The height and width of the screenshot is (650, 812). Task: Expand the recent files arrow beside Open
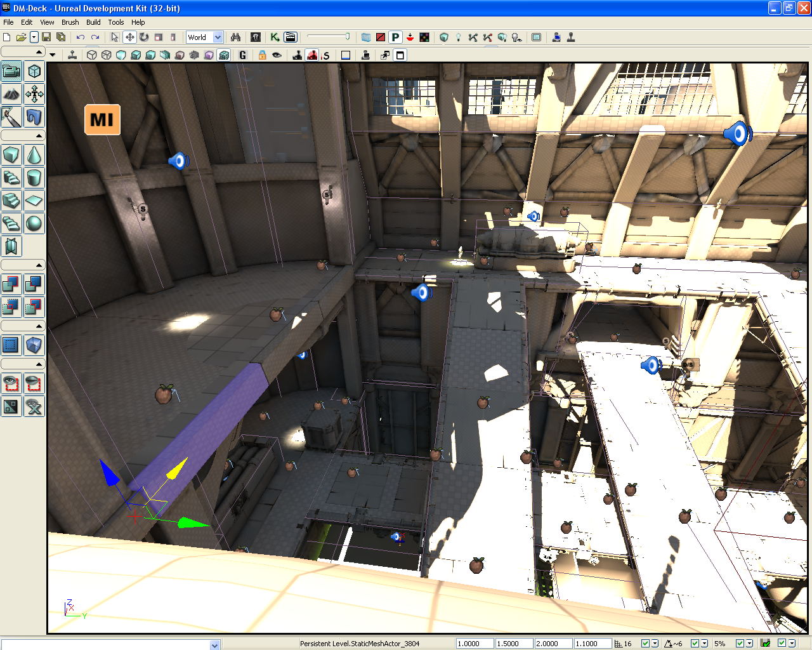(x=34, y=37)
